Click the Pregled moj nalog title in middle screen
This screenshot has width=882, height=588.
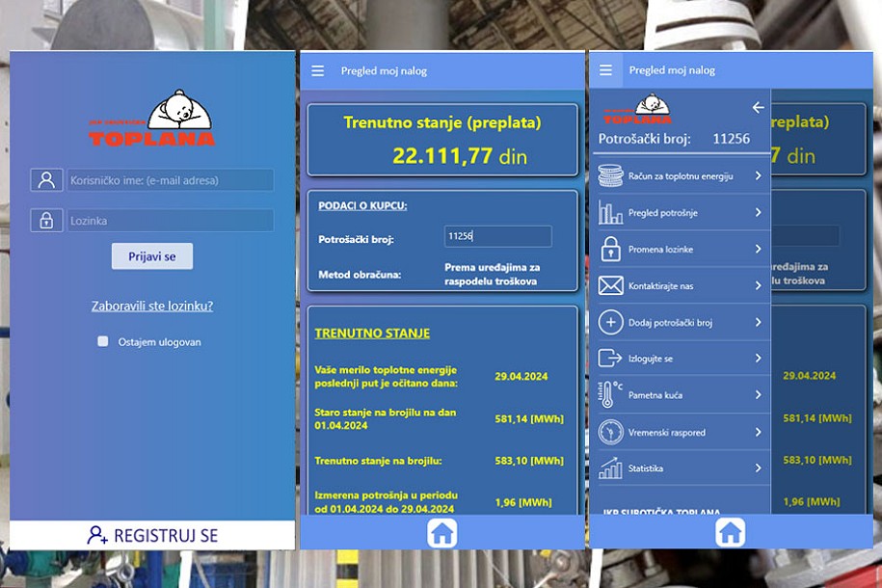385,71
